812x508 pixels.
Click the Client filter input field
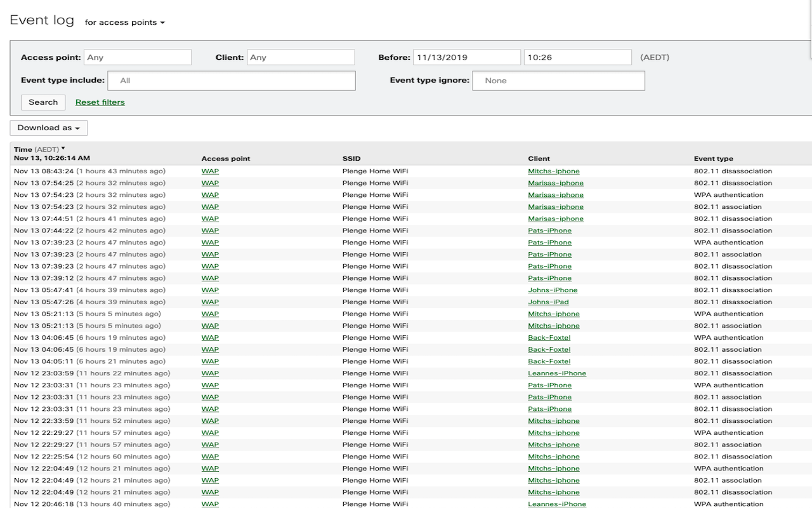(x=301, y=57)
